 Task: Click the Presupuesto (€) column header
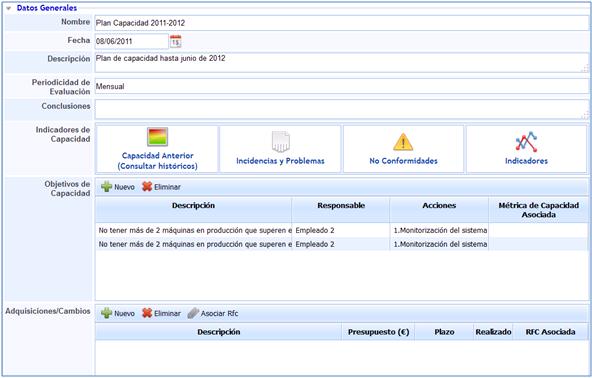pos(378,332)
